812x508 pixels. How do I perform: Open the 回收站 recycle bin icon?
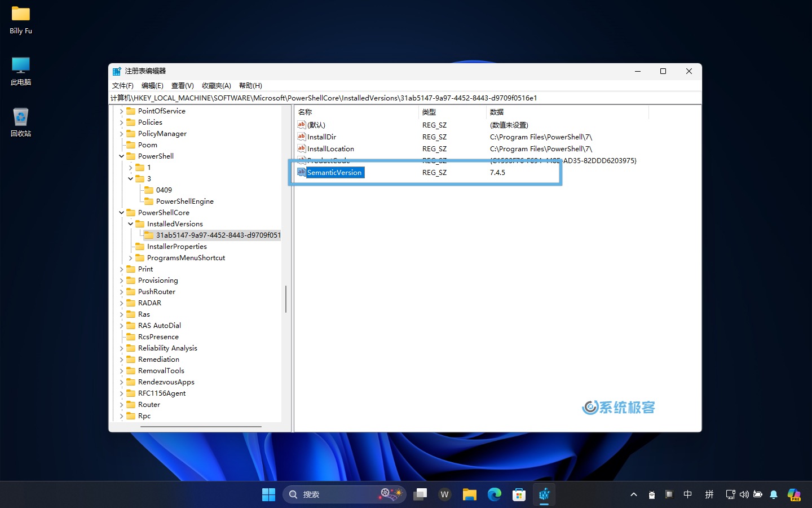click(21, 122)
